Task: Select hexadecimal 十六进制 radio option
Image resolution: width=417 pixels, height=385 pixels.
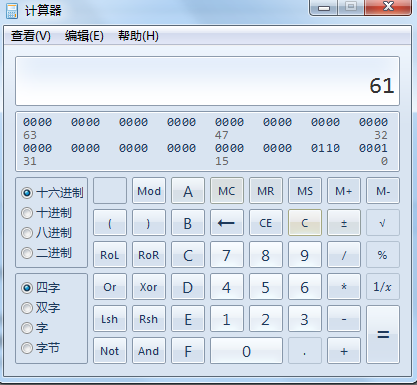Action: (x=52, y=193)
